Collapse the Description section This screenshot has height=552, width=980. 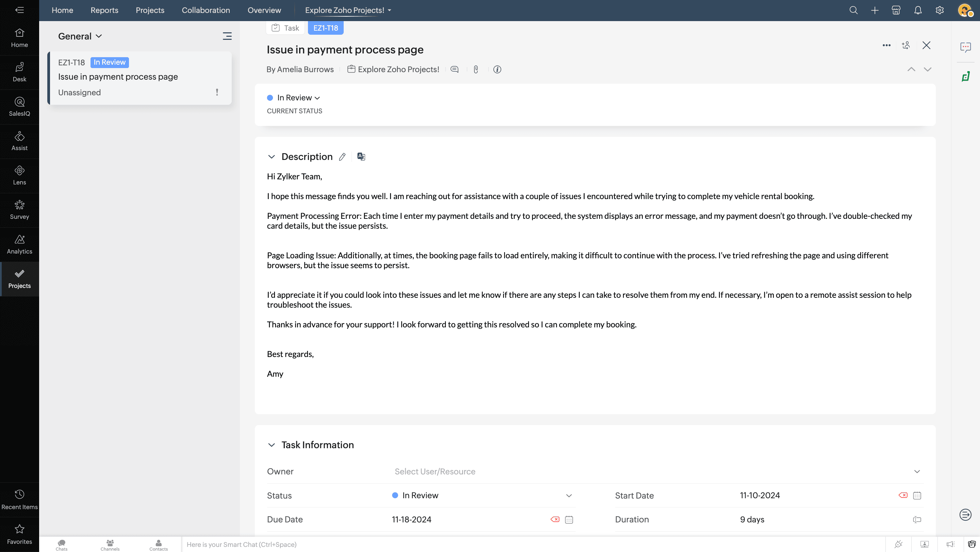(271, 157)
